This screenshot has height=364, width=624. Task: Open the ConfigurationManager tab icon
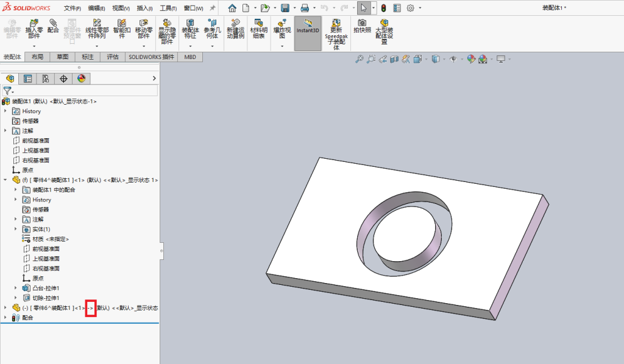45,79
